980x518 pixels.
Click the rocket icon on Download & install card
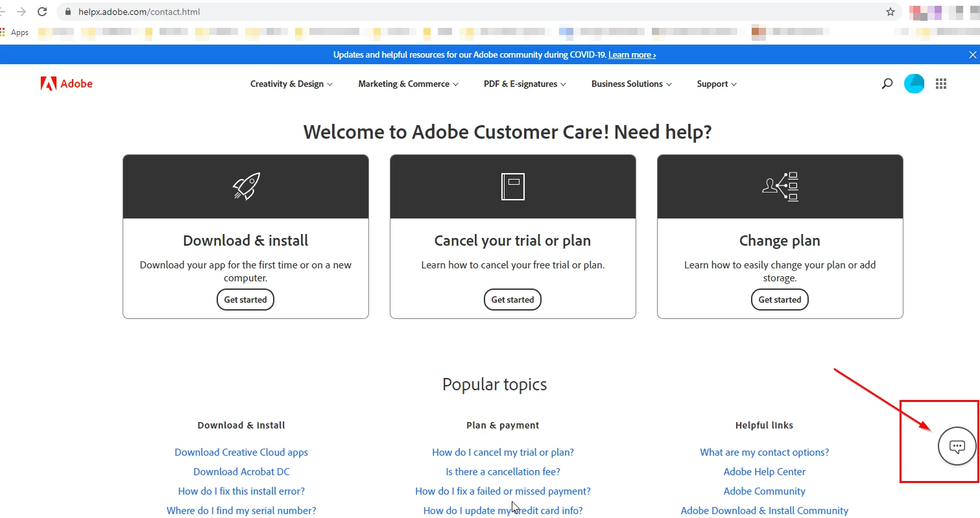246,186
